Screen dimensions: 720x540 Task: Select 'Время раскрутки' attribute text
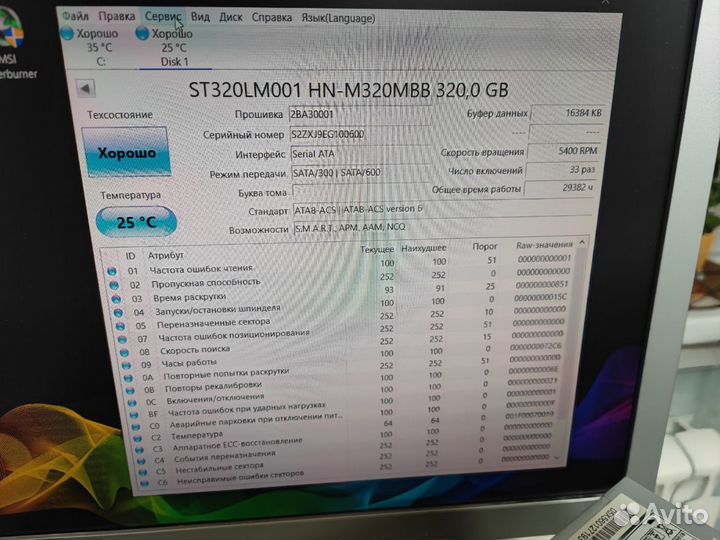[x=189, y=298]
